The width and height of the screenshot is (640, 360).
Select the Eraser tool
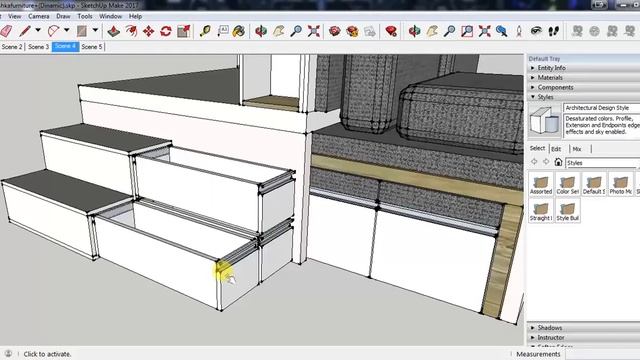coord(6,31)
